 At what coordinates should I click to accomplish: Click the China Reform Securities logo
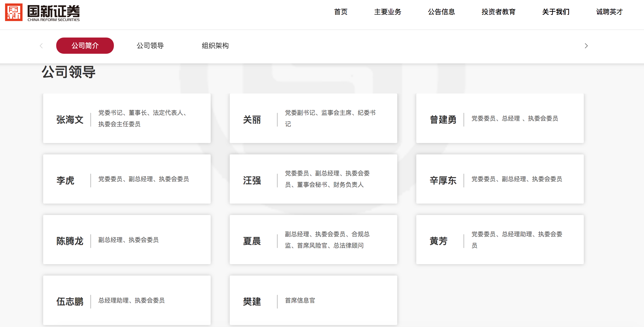click(43, 13)
